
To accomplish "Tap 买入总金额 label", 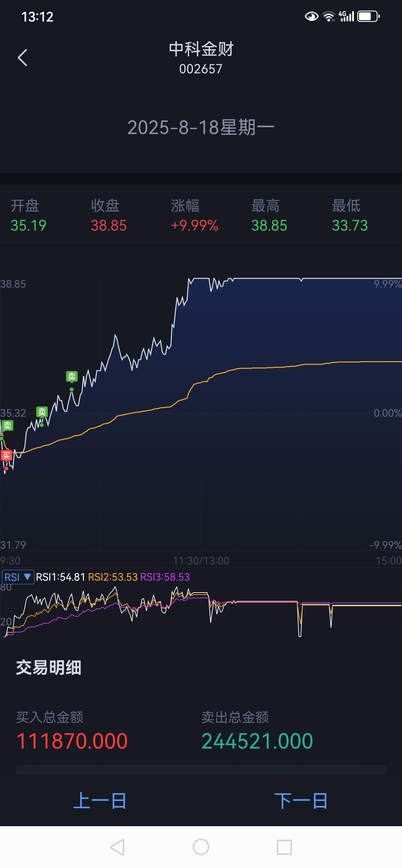I will (x=49, y=717).
